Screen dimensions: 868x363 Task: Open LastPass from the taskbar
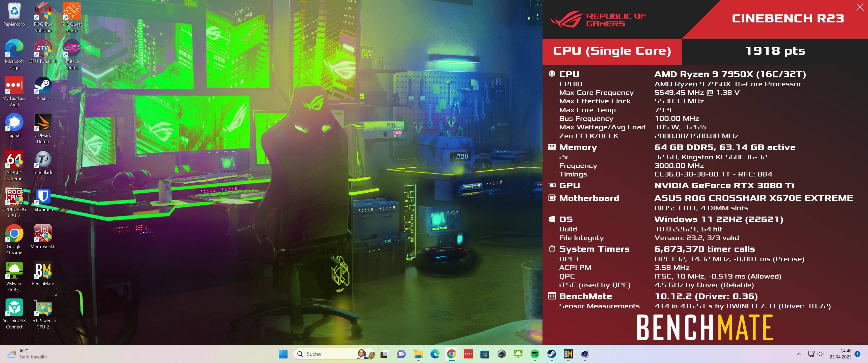468,354
